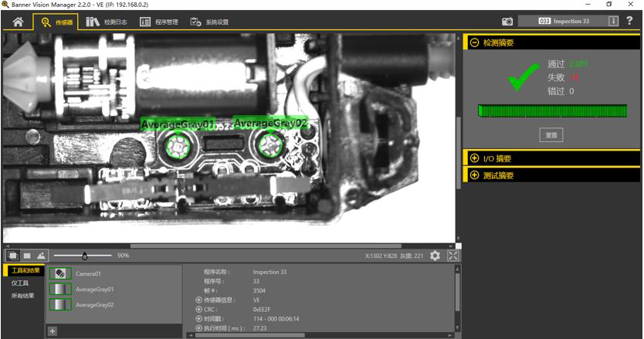This screenshot has width=644, height=339.
Task: Switch to plain image-only view mode
Action: [27, 256]
